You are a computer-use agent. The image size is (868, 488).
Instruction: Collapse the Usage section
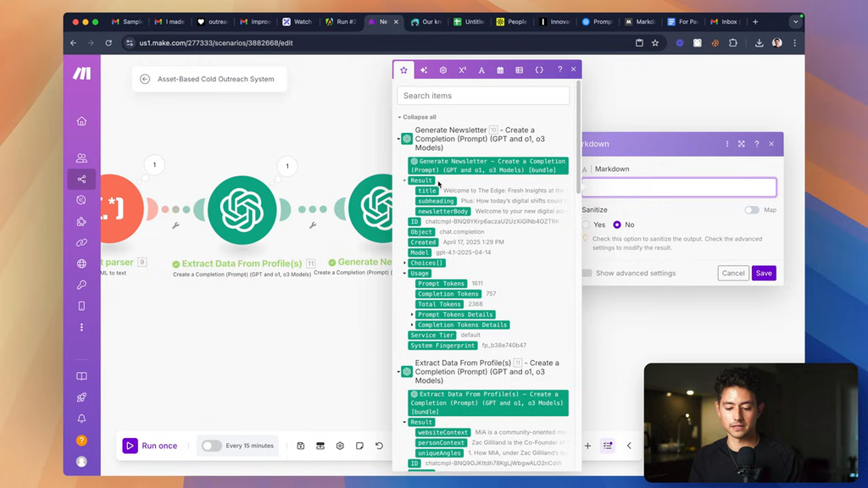pyautogui.click(x=404, y=274)
